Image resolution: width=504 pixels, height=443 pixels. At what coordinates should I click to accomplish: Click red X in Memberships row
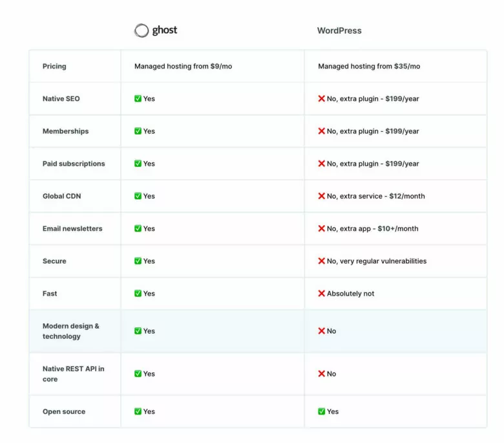click(x=321, y=131)
